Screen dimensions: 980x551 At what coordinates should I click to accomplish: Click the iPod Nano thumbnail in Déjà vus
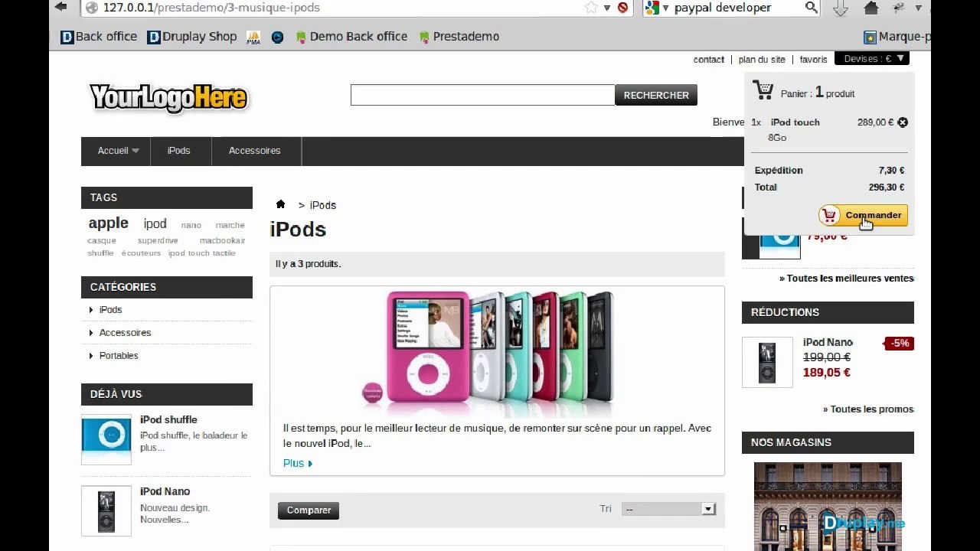coord(106,511)
